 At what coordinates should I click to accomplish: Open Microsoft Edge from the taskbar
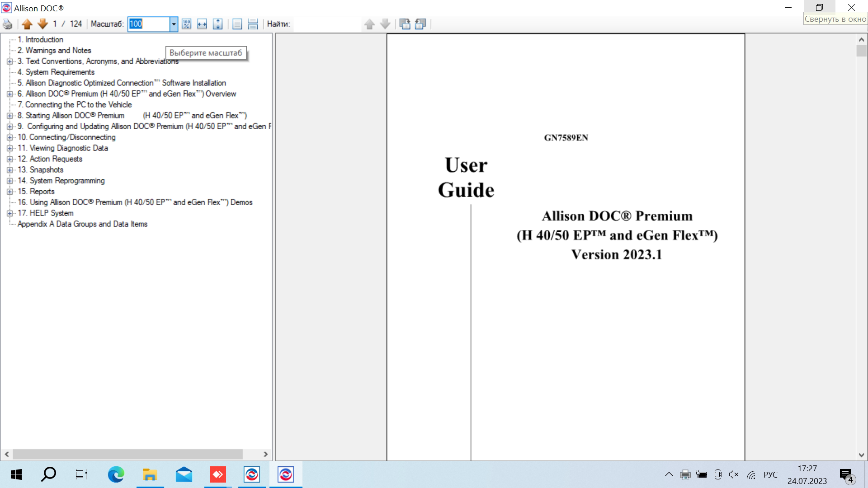[x=116, y=474]
